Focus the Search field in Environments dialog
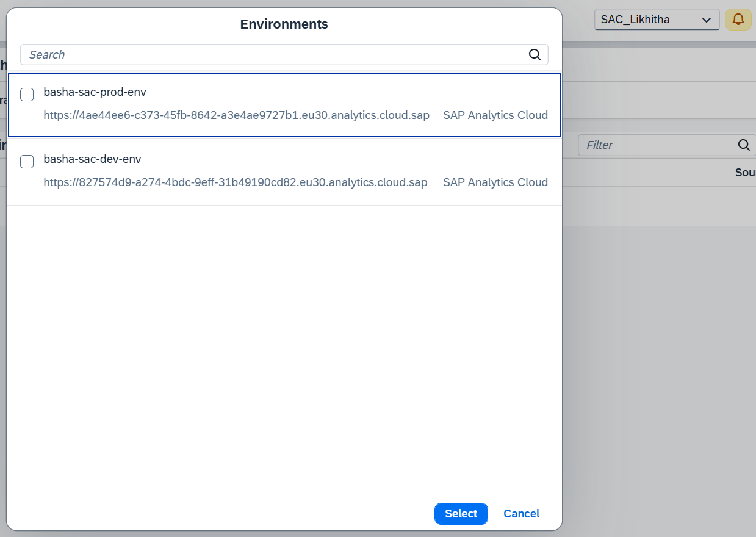 point(275,55)
